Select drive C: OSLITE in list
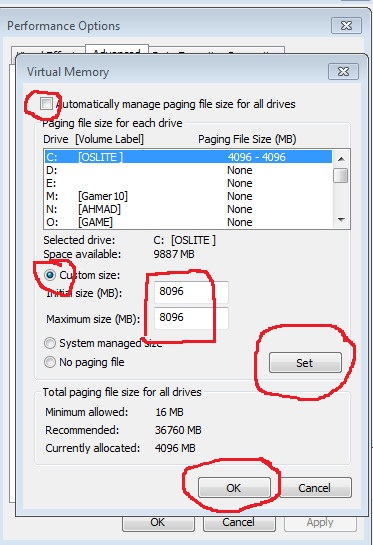The height and width of the screenshot is (545, 373). coord(188,157)
